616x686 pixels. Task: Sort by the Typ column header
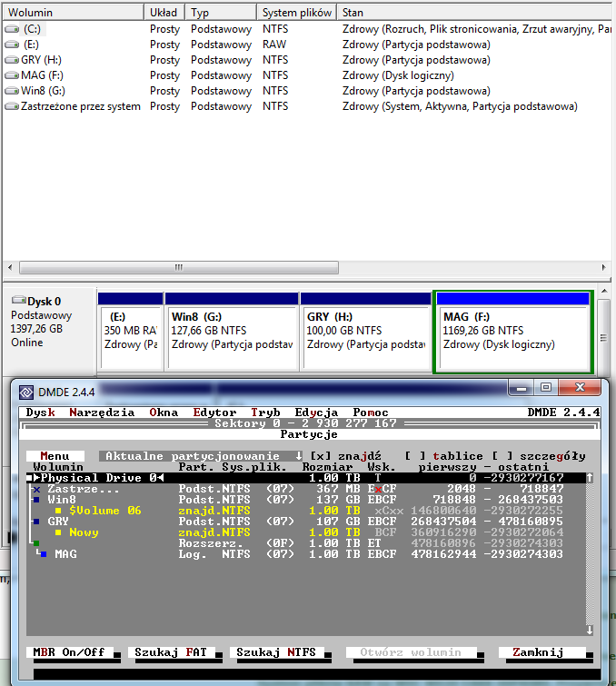(x=221, y=12)
